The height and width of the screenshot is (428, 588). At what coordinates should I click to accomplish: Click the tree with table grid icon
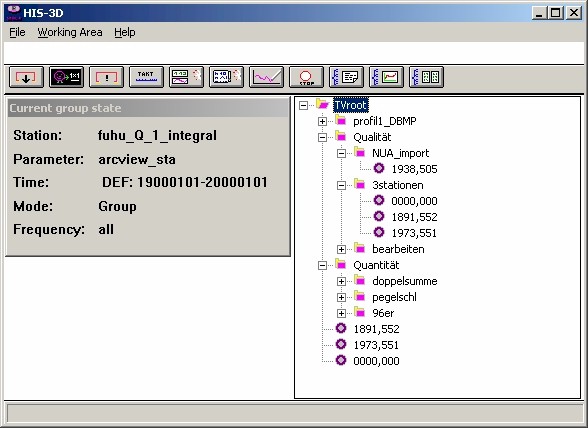(x=426, y=77)
